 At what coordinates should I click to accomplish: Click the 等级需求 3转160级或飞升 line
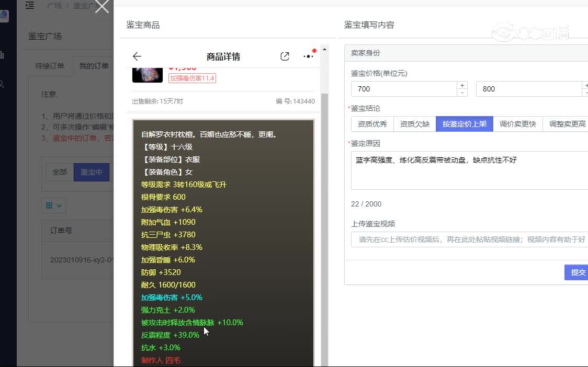pos(184,185)
